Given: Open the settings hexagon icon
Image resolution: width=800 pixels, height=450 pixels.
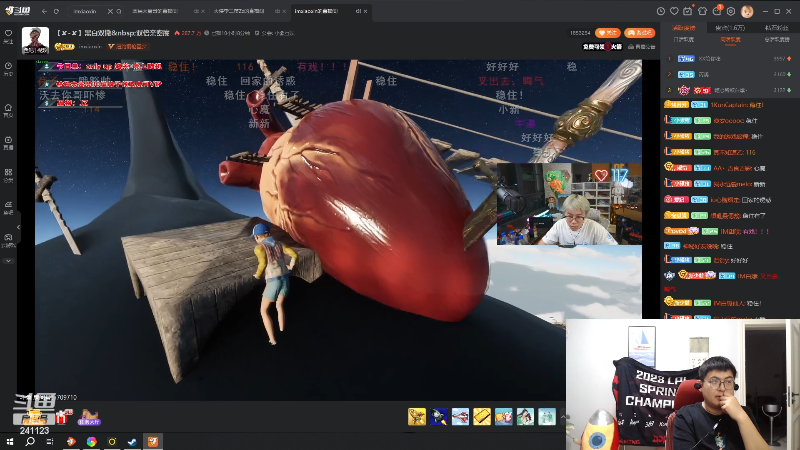Looking at the screenshot, I should click(731, 11).
